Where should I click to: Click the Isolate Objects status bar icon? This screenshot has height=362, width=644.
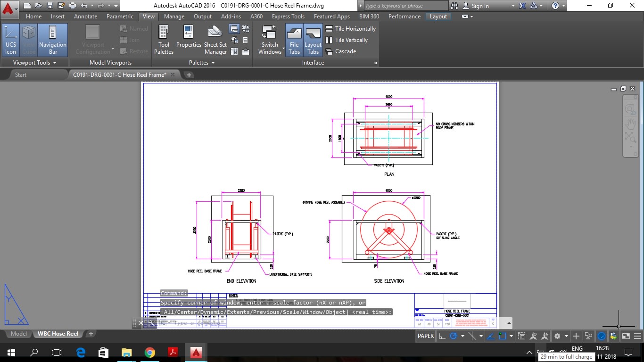tap(588, 336)
